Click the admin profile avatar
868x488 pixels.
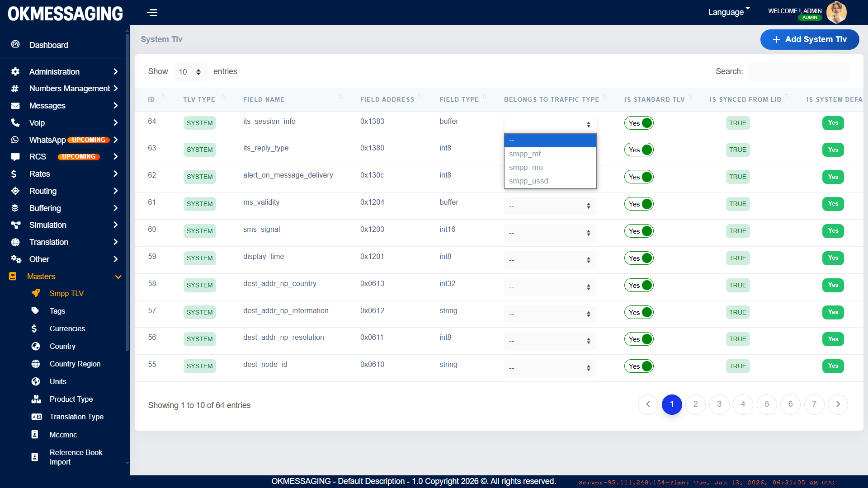click(836, 12)
